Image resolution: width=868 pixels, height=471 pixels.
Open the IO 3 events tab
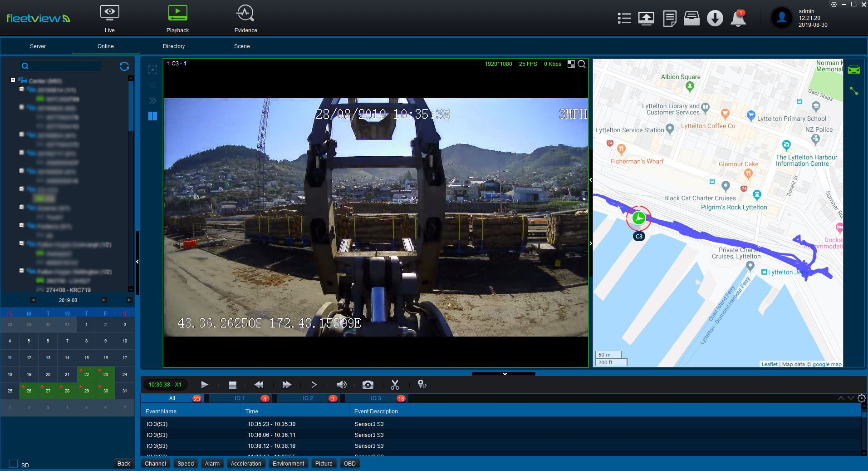(x=376, y=398)
